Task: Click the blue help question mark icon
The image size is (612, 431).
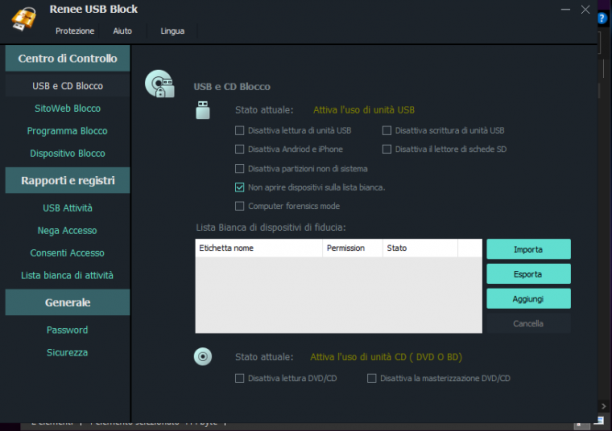Action: click(602, 18)
